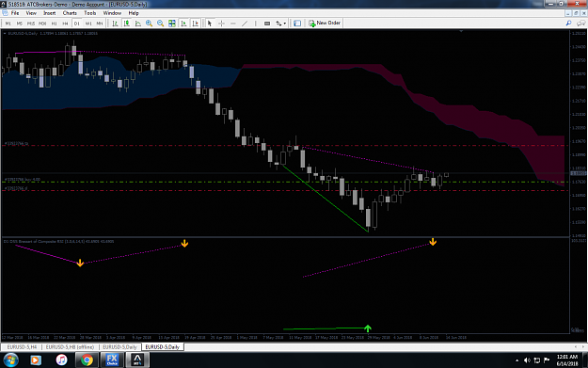Click the New Order button

325,24
